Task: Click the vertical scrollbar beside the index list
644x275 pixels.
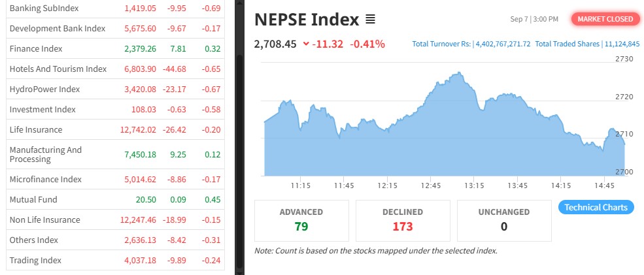Action: pos(239,131)
